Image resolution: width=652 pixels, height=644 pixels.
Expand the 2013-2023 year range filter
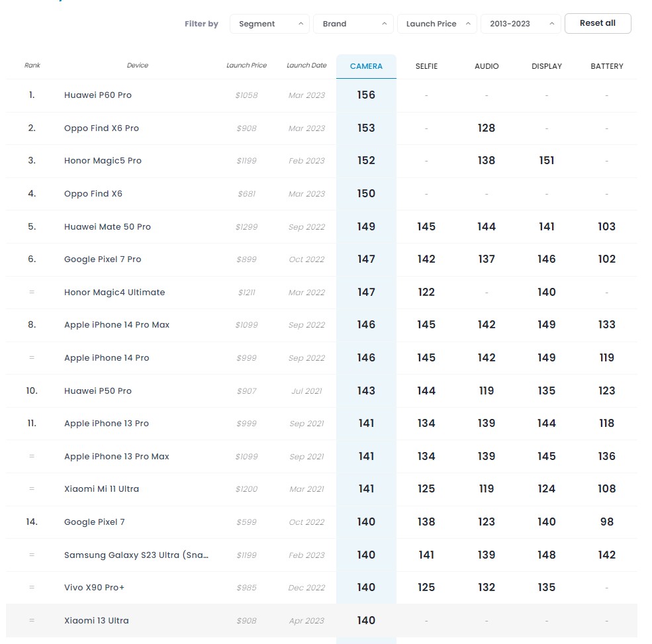tap(520, 23)
